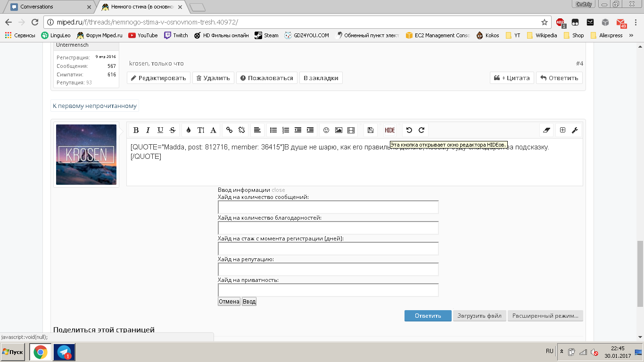The width and height of the screenshot is (644, 362).
Task: Open the Steam bookmark
Action: click(x=266, y=35)
